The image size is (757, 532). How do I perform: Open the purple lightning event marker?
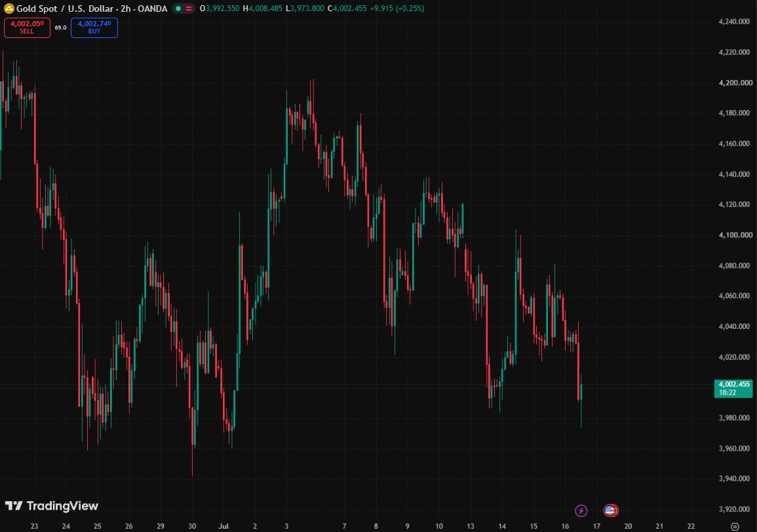click(581, 510)
